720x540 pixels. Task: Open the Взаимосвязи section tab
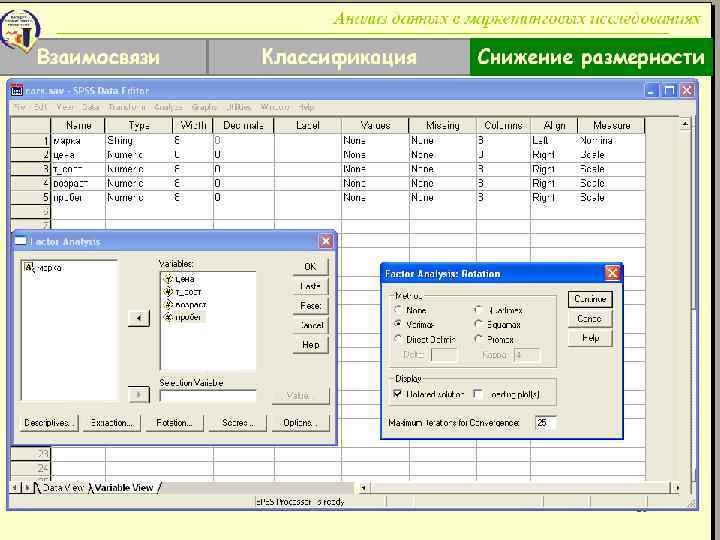pyautogui.click(x=98, y=57)
